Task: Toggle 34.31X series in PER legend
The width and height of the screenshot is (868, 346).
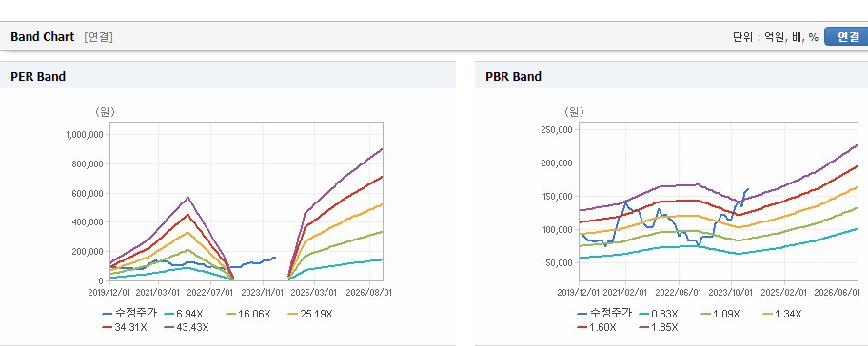Action: [x=125, y=327]
